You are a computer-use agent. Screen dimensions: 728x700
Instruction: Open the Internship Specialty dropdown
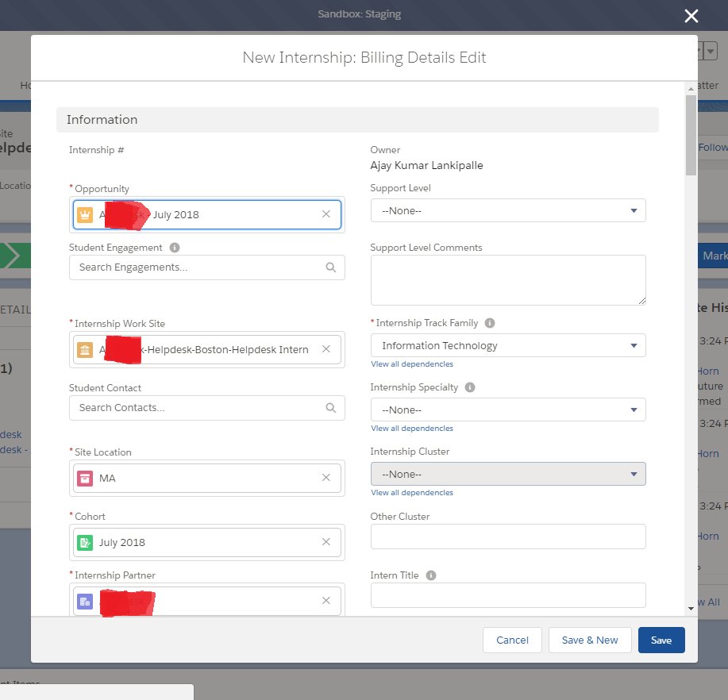tap(508, 410)
